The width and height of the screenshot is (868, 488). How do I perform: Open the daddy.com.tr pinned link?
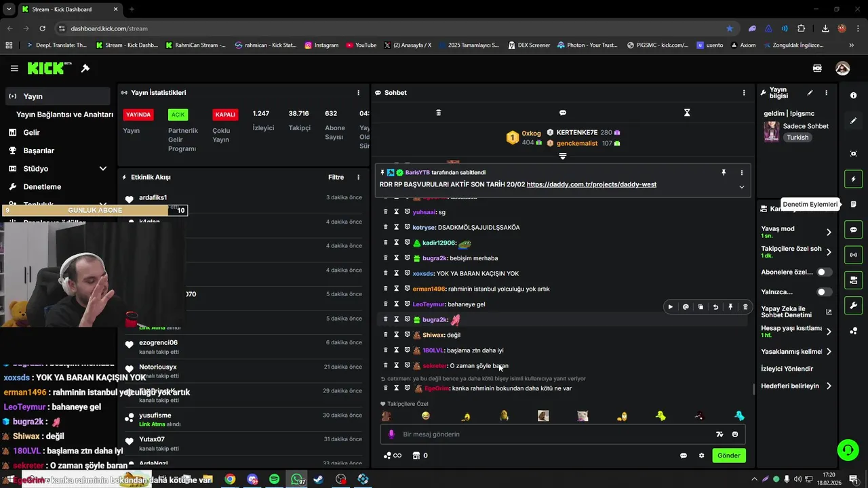591,184
